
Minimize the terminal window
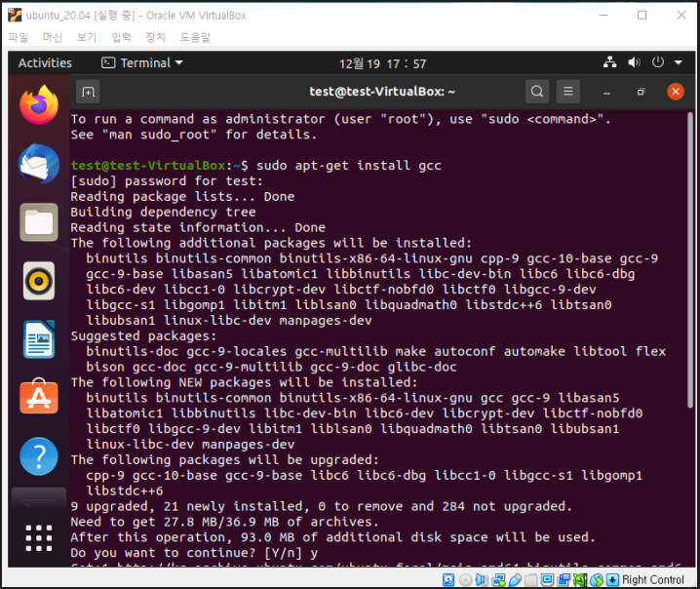coord(606,92)
